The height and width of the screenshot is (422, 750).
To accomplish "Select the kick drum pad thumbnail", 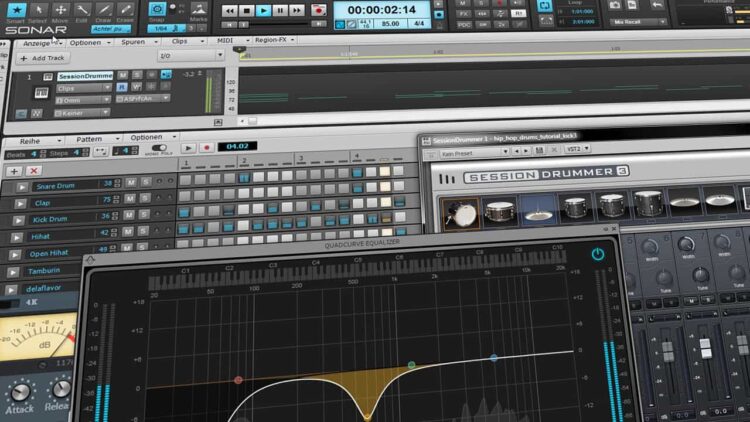I will (461, 211).
